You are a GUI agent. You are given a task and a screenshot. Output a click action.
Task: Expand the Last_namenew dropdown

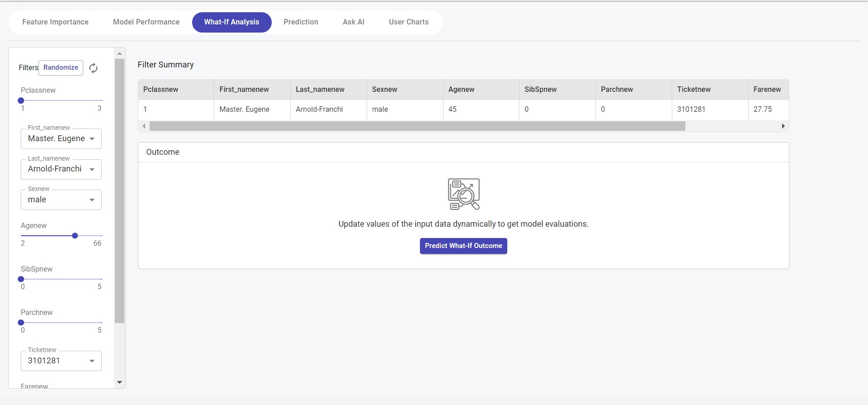[x=61, y=169]
